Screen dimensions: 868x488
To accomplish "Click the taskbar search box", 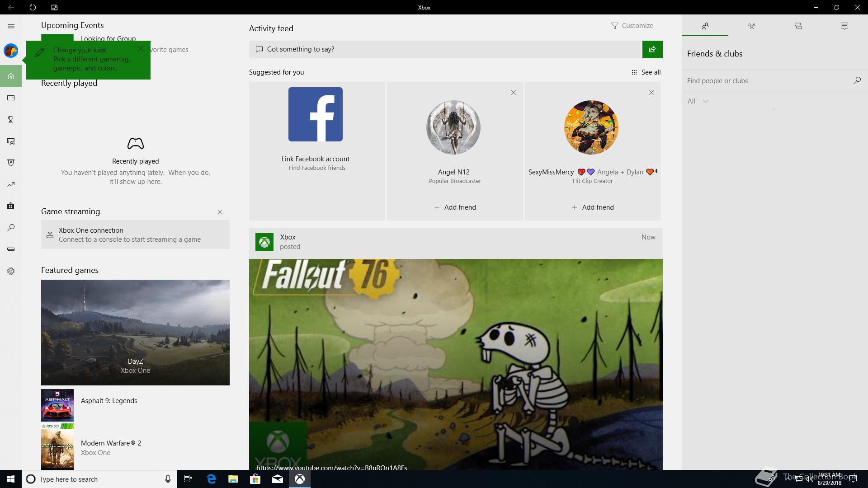I will (99, 479).
